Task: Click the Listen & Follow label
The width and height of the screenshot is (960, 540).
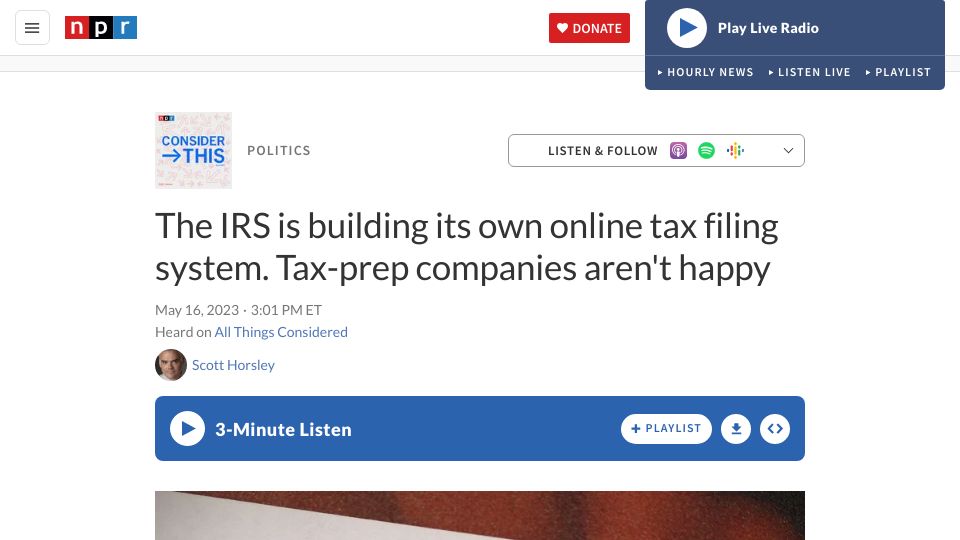Action: coord(602,151)
